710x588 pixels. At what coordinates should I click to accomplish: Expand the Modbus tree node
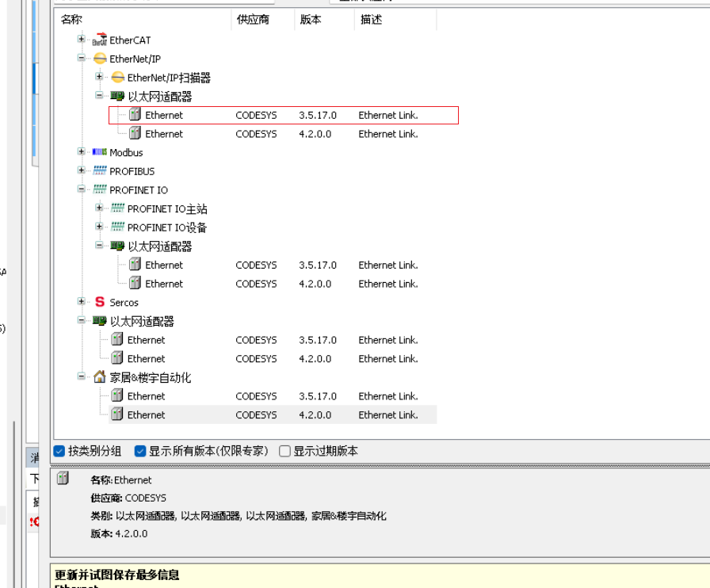coord(81,152)
